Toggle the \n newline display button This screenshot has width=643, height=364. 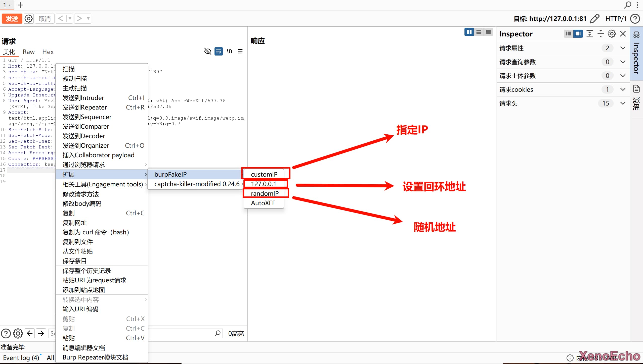tap(229, 51)
